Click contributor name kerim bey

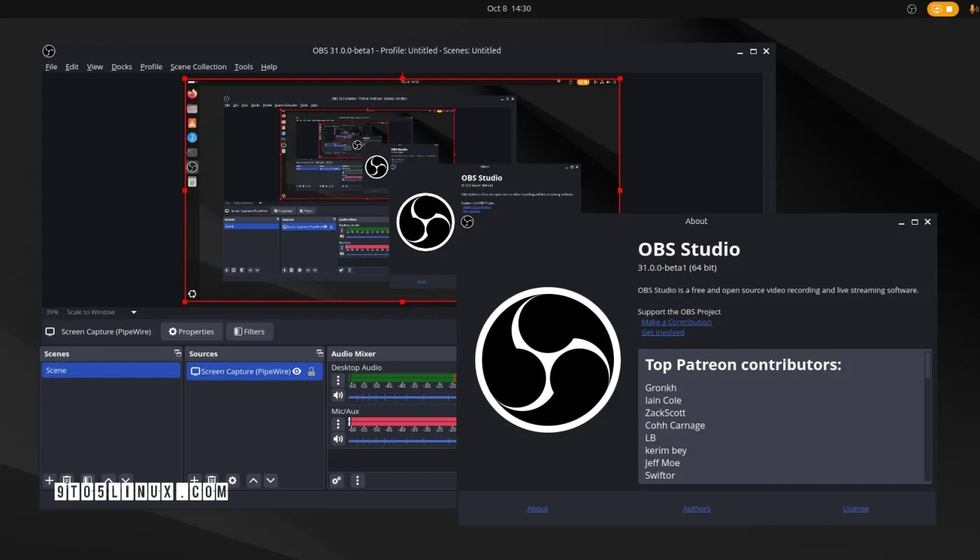tap(666, 451)
